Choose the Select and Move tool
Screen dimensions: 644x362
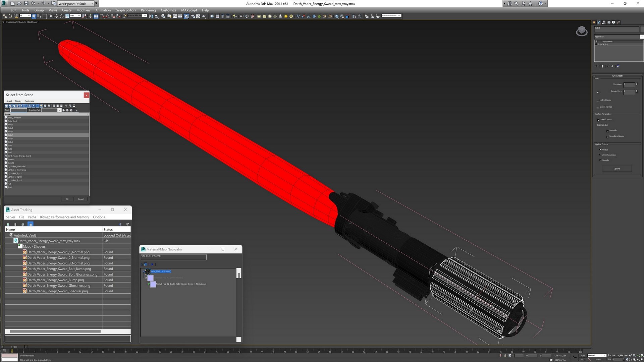click(x=56, y=16)
